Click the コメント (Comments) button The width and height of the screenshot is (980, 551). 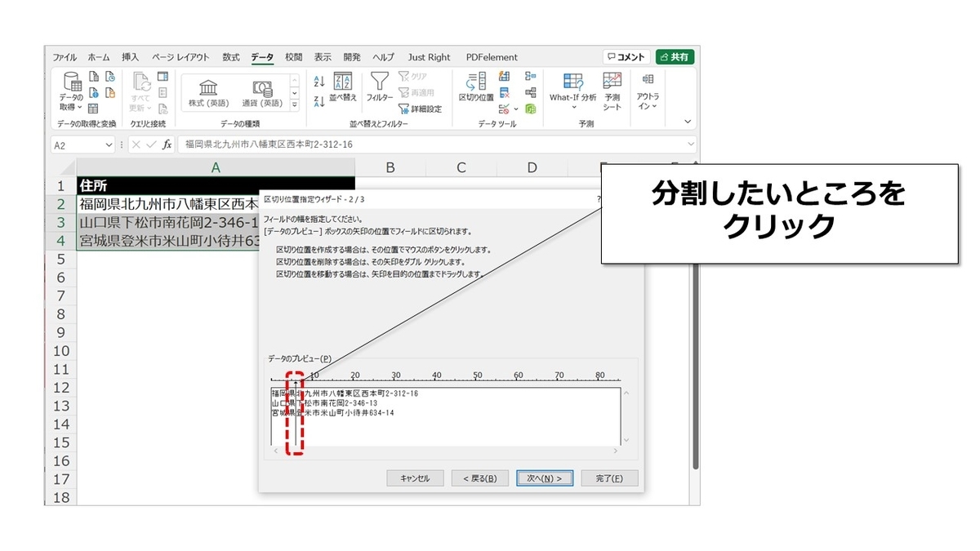click(627, 57)
